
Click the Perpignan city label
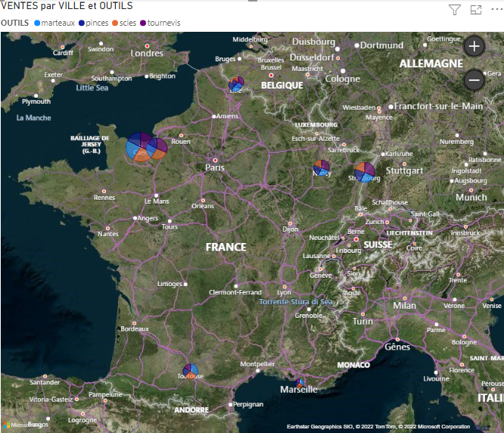(248, 404)
